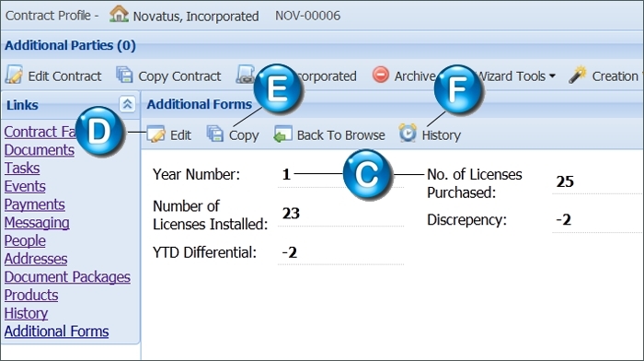Click the home icon beside Novatus, Incorporated
The height and width of the screenshot is (361, 644).
(119, 15)
